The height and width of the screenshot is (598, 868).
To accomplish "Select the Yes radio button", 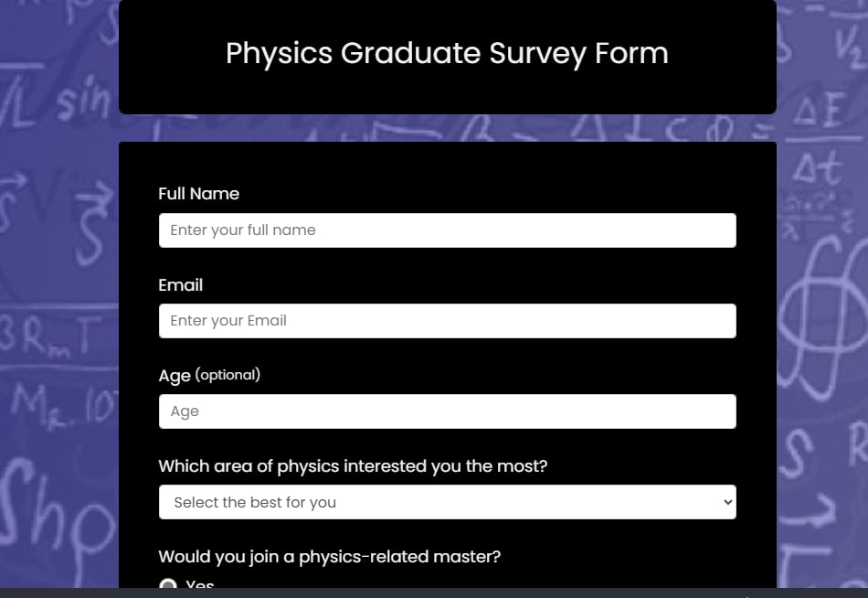I will (168, 586).
